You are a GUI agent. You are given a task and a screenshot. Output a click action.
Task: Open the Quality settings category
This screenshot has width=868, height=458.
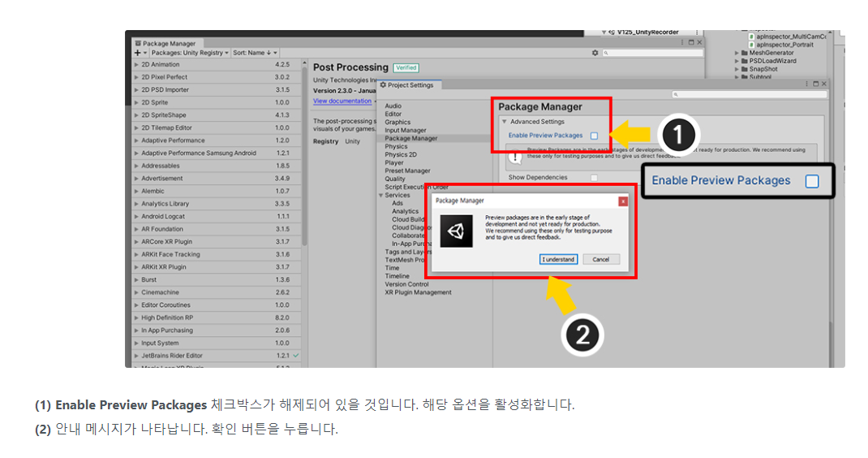395,179
